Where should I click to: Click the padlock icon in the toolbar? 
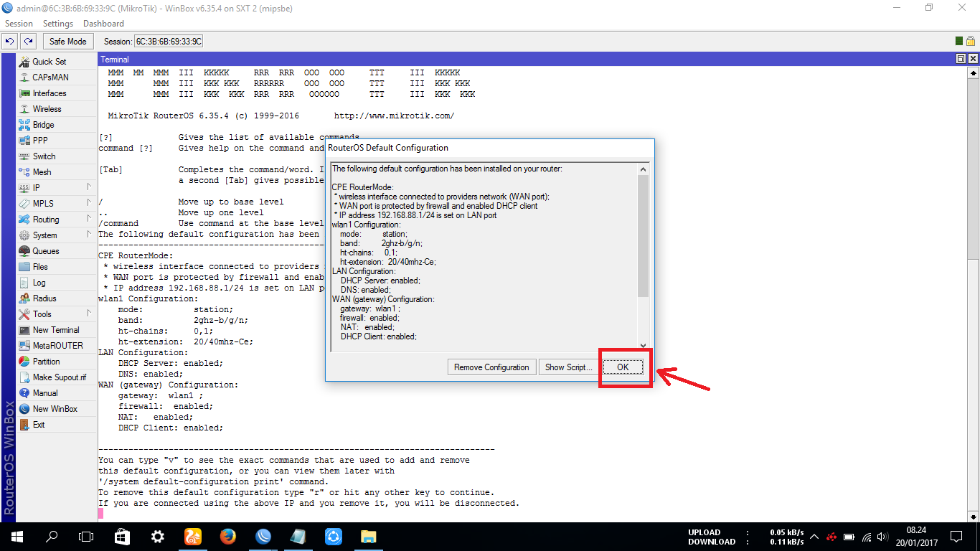click(x=970, y=42)
